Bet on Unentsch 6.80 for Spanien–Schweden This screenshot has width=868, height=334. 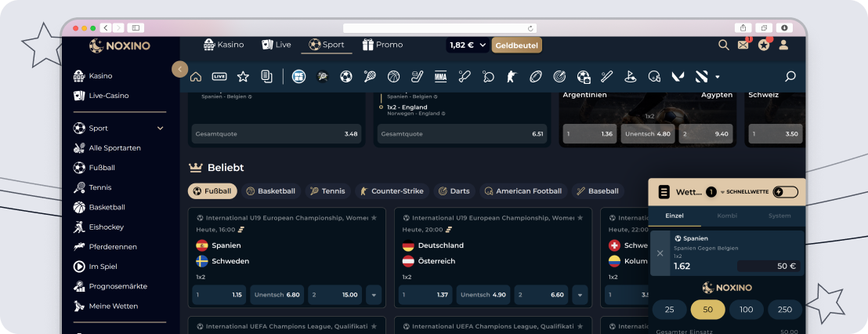tap(277, 295)
